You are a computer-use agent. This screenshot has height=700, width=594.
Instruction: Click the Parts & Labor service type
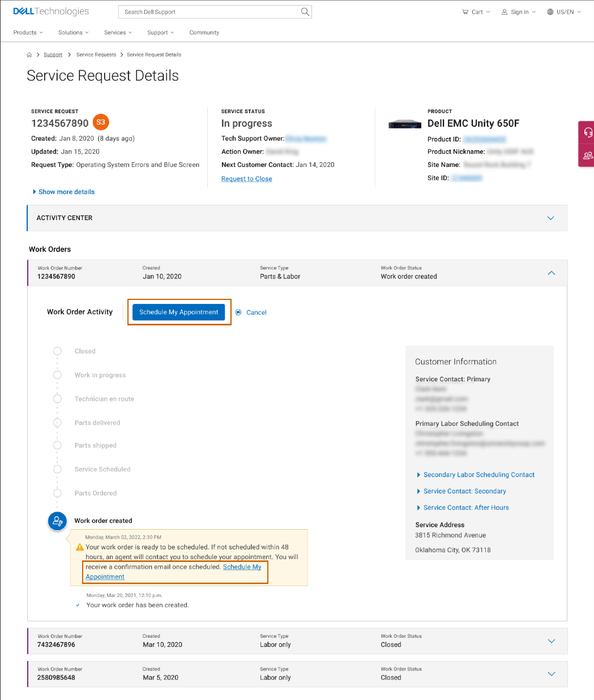pyautogui.click(x=280, y=277)
